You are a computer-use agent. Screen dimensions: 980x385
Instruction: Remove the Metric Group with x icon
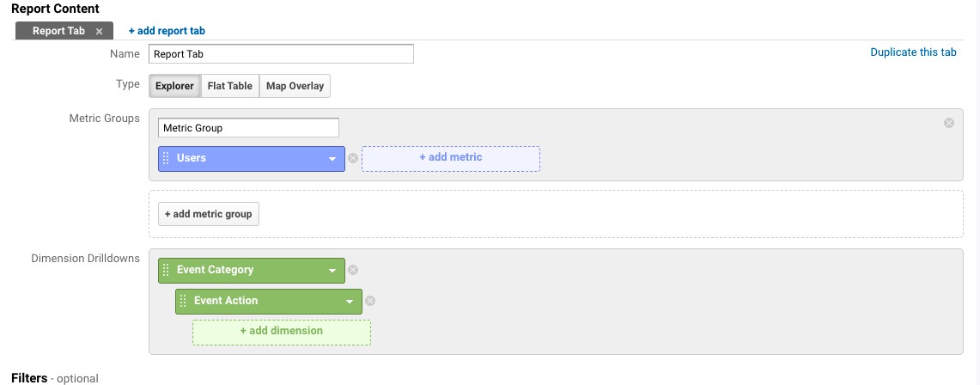tap(949, 123)
